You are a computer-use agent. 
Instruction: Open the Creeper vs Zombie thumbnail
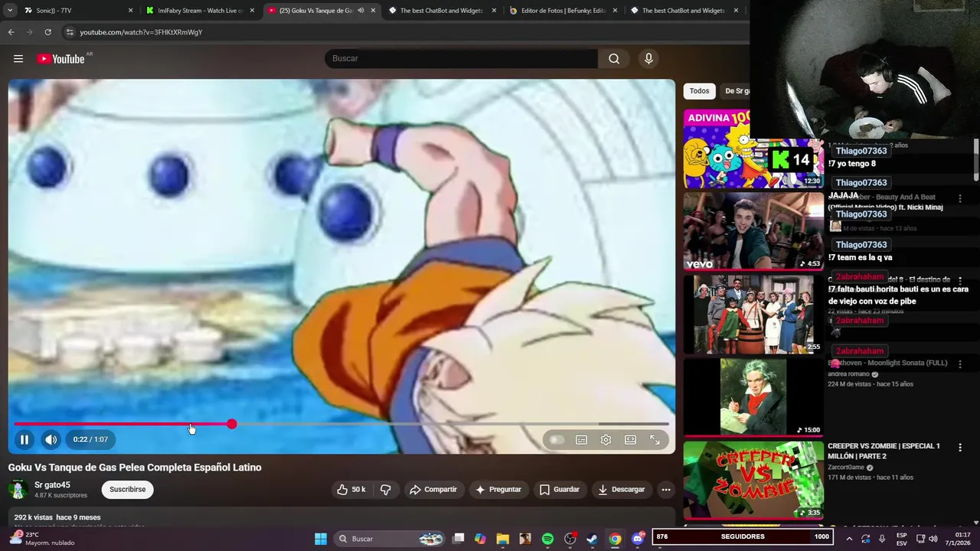(753, 481)
